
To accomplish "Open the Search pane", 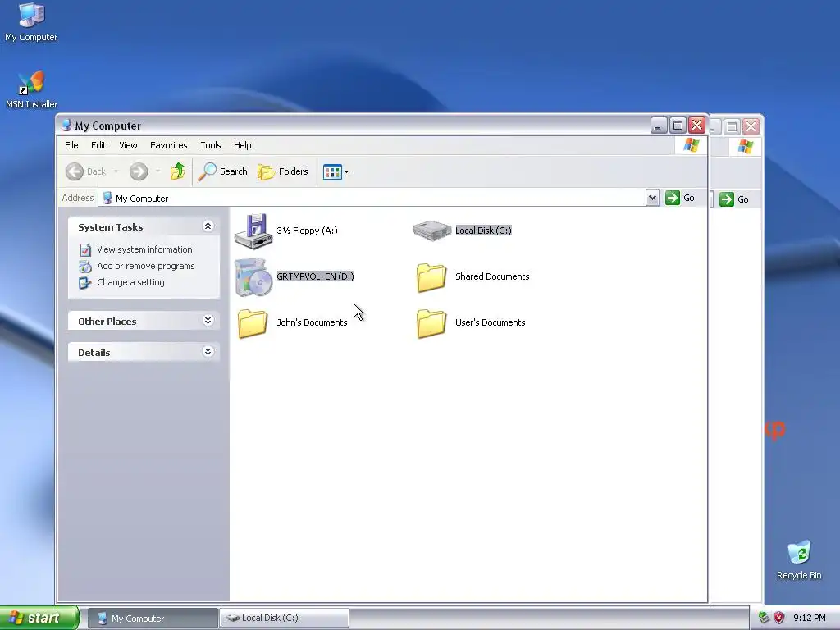I will (222, 171).
